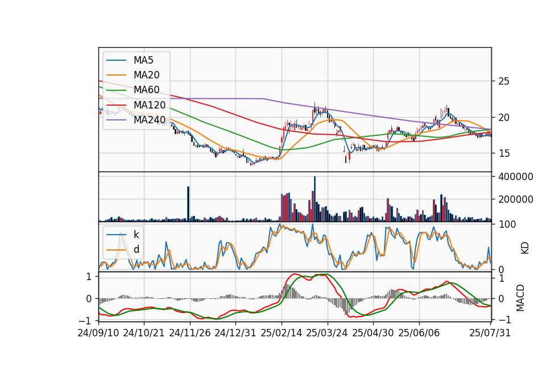This screenshot has width=546, height=392.
Task: Click the 24/09/10 date axis label
Action: [98, 333]
